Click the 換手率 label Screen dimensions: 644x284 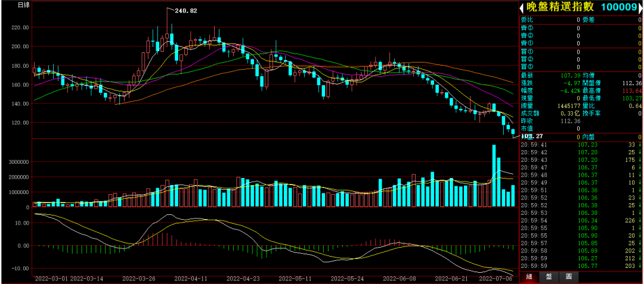(x=592, y=114)
